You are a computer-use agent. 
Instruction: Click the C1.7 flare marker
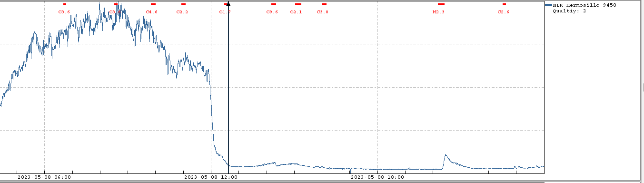226,4
